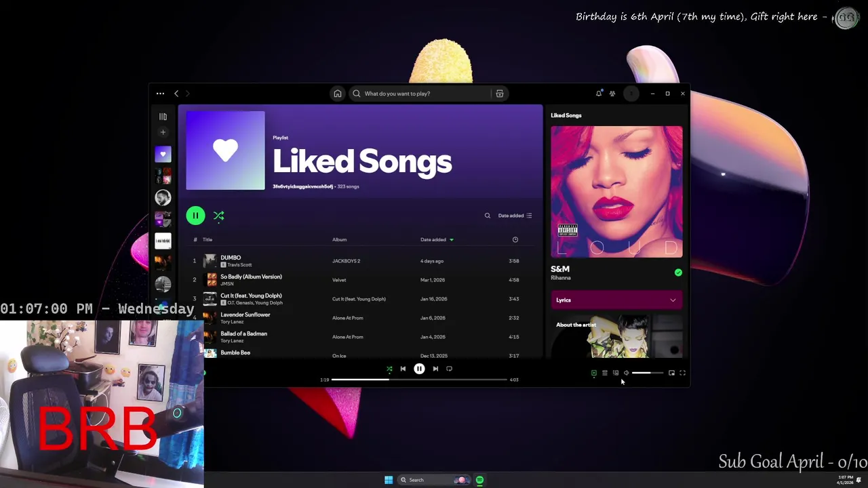Open the user profile avatar
868x488 pixels.
point(631,94)
